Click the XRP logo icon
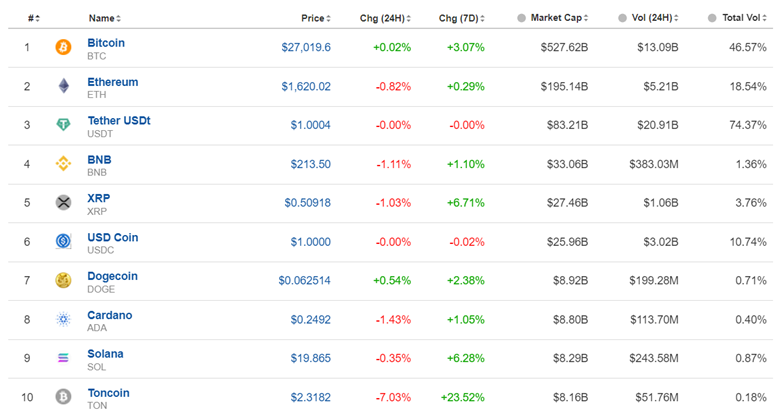 coord(63,203)
